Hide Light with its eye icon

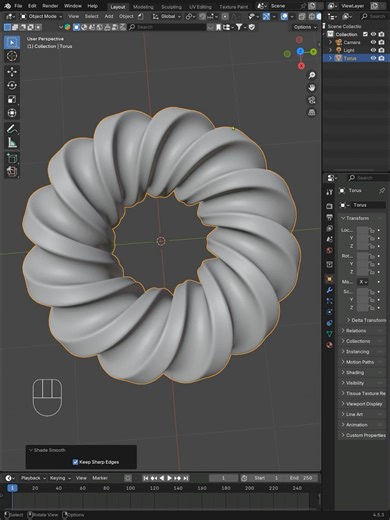pos(373,50)
